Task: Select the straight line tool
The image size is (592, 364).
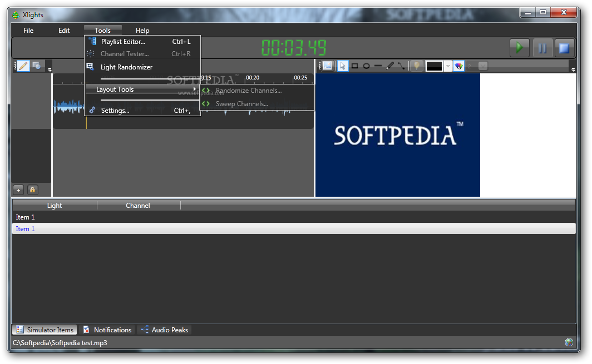Action: (x=378, y=66)
